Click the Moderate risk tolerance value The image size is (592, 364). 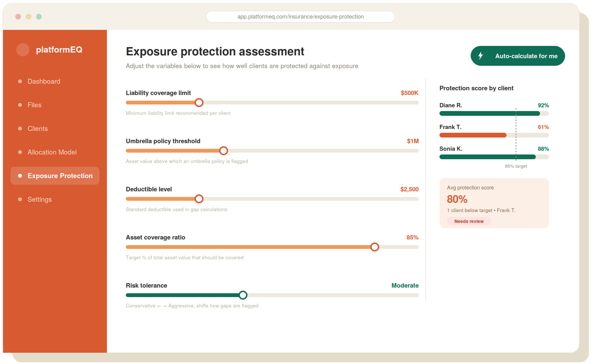405,285
